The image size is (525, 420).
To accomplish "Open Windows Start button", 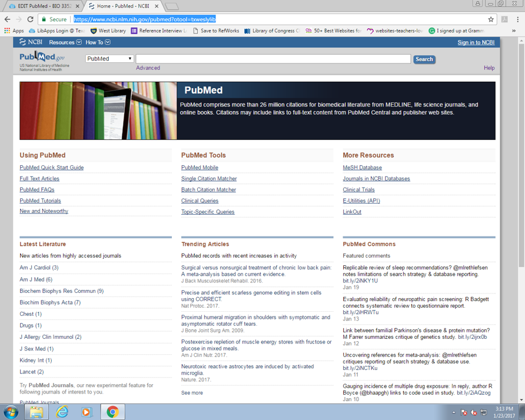I will click(11, 412).
